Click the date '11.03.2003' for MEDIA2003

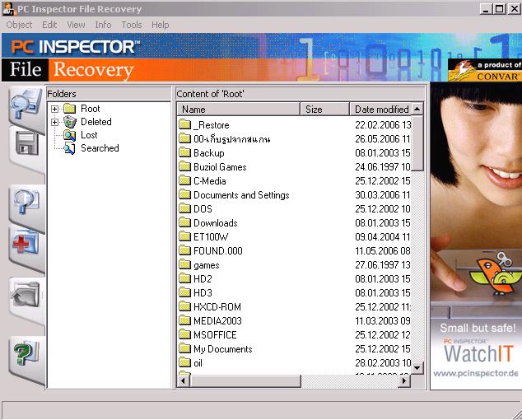377,320
